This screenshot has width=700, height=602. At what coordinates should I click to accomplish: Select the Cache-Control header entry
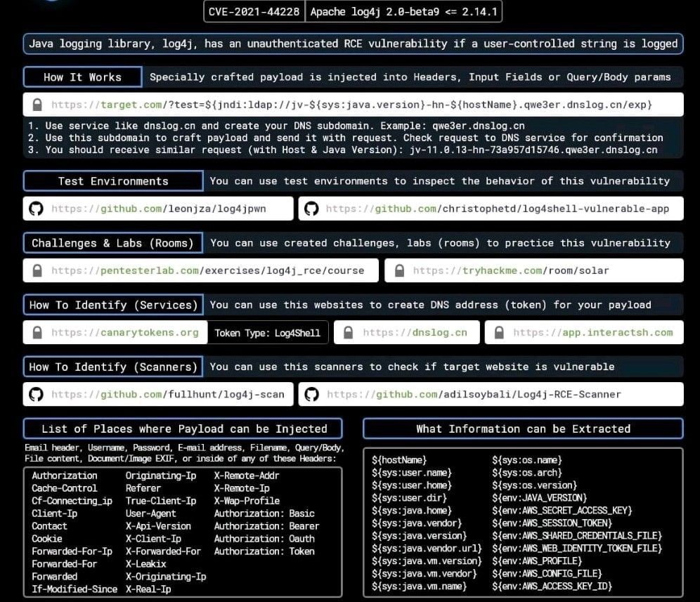click(64, 488)
